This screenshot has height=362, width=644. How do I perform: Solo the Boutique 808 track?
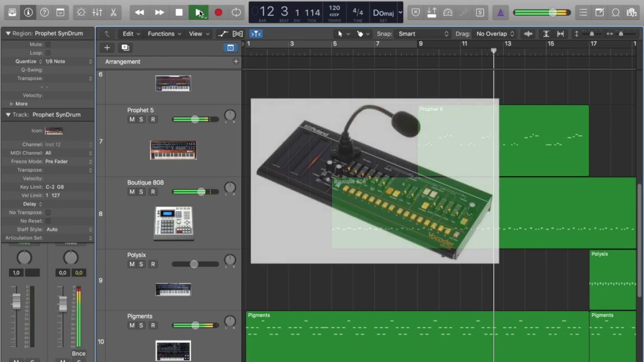(x=141, y=192)
